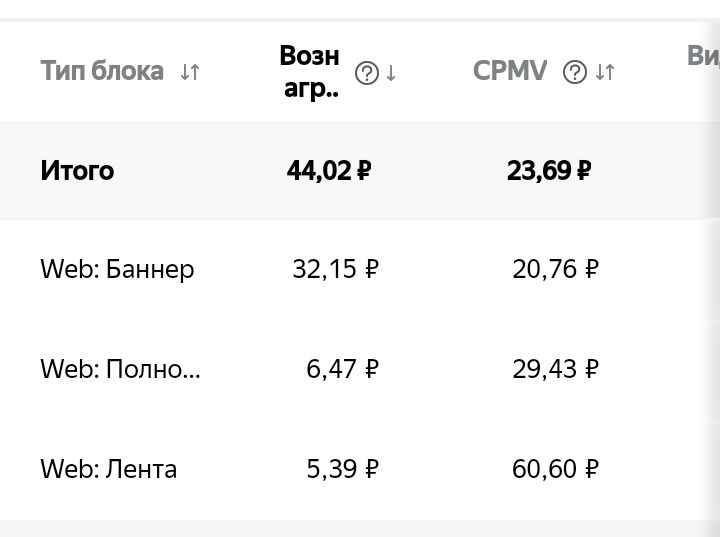The height and width of the screenshot is (537, 720).
Task: Open the Web: Лента row
Action: (360, 469)
